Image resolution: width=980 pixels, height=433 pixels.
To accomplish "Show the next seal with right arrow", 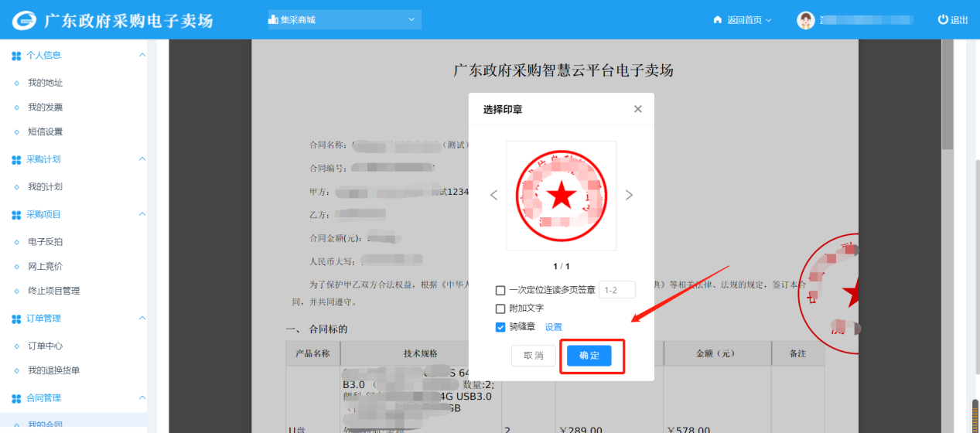I will [629, 195].
